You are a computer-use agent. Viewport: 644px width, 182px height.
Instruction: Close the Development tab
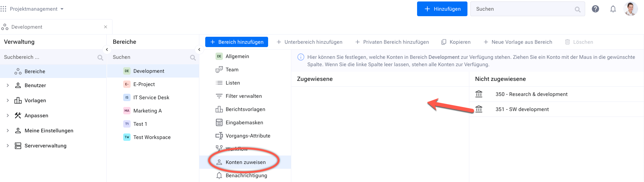[106, 27]
